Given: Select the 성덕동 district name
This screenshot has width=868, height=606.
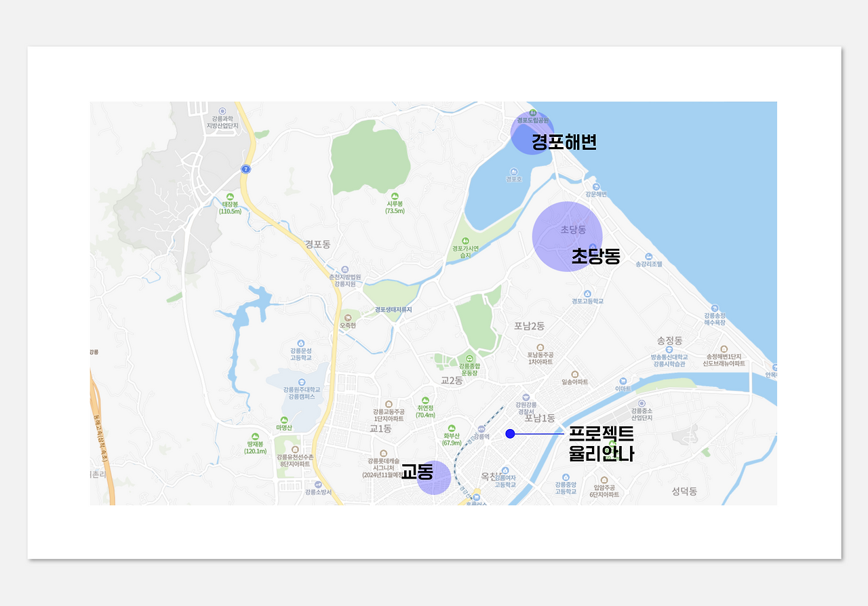Looking at the screenshot, I should coord(684,491).
